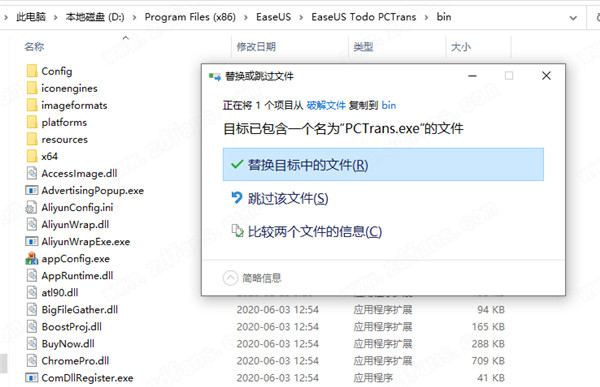The image size is (600, 387).
Task: Click the blue skip arrow icon
Action: click(x=237, y=198)
